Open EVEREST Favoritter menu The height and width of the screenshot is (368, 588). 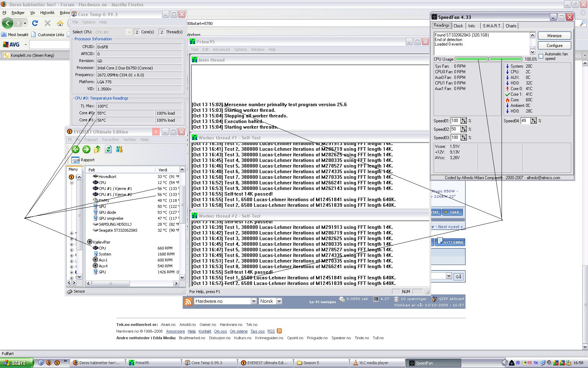pos(111,139)
